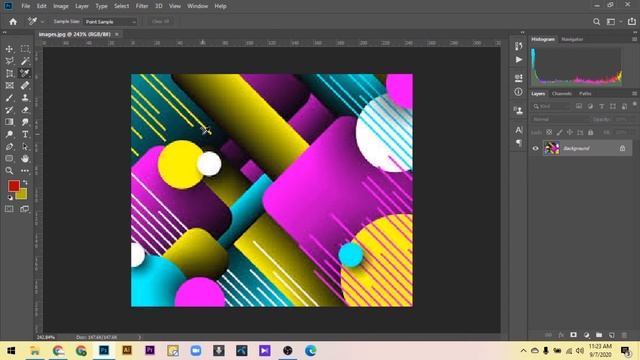Click the Share icon at top right
The width and height of the screenshot is (640, 360).
pos(631,22)
